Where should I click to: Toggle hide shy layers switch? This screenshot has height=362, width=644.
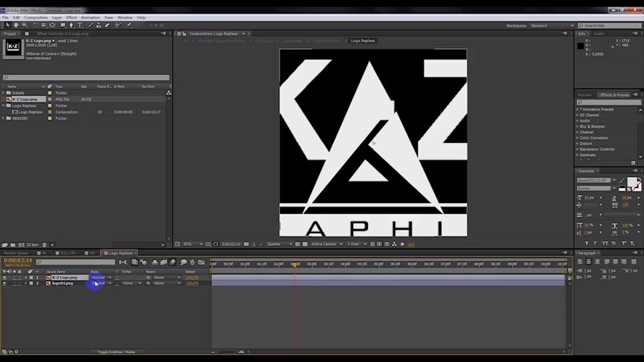(154, 262)
